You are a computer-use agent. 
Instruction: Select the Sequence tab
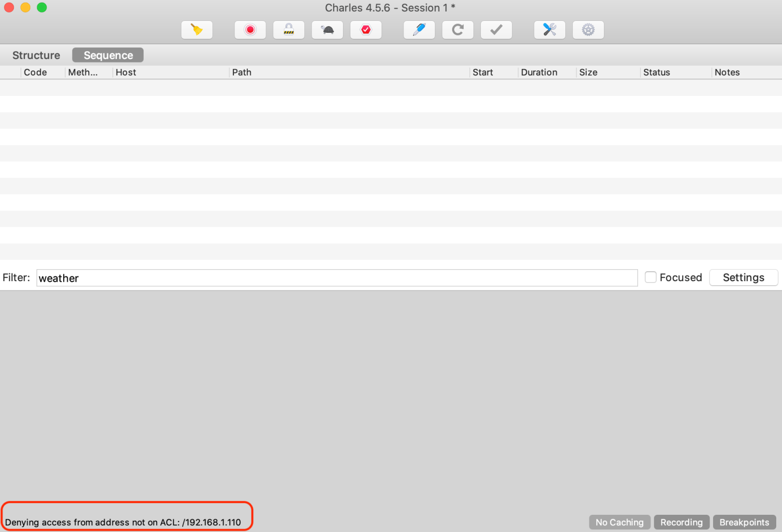(x=108, y=55)
